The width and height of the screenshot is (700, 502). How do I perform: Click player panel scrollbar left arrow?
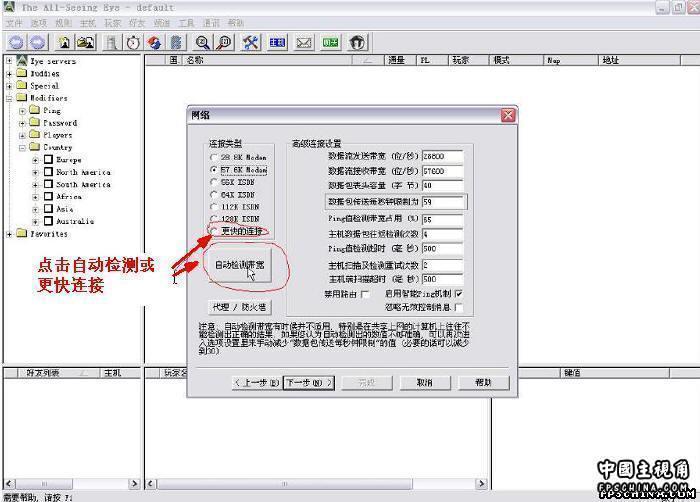(x=151, y=484)
